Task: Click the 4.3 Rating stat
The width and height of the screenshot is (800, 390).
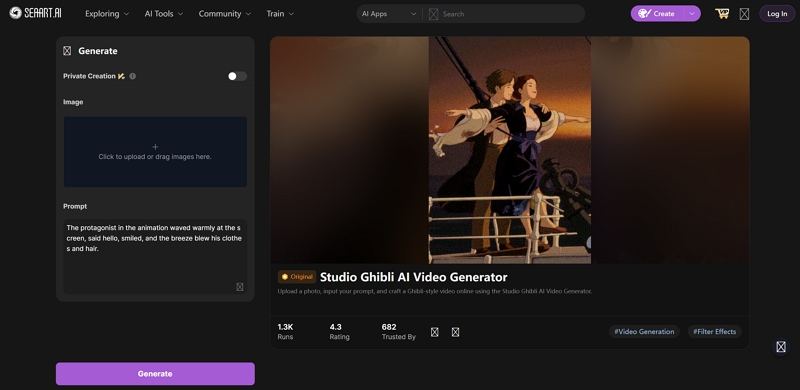Action: click(339, 331)
